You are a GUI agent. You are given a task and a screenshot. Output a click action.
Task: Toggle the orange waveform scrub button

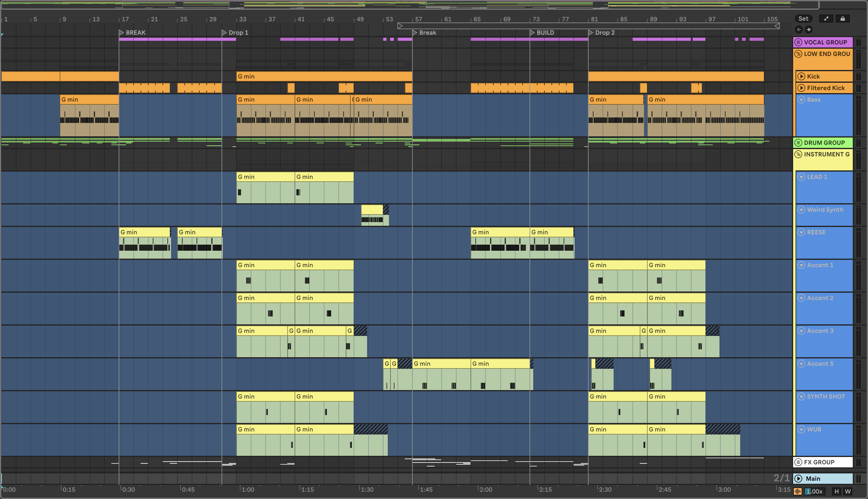pyautogui.click(x=798, y=491)
